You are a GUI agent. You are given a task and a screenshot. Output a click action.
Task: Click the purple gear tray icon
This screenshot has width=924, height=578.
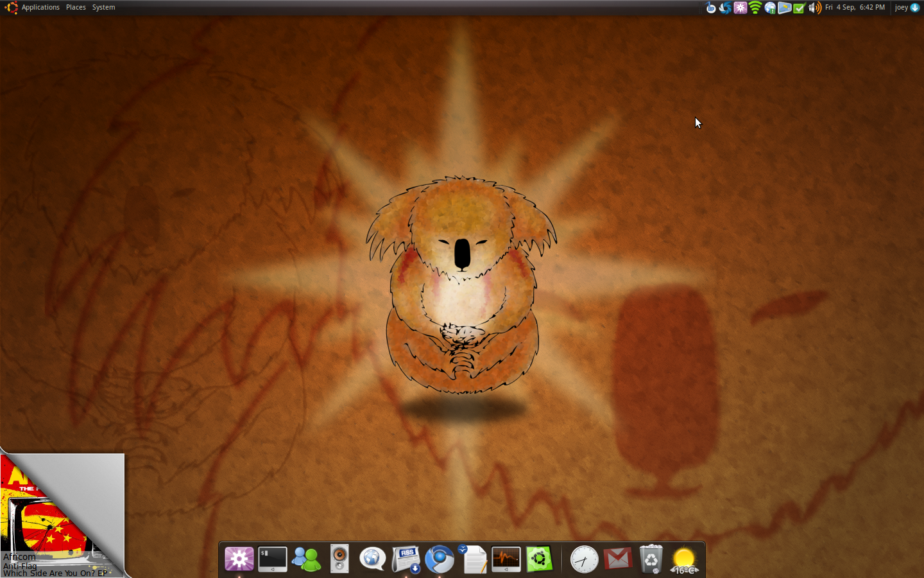pos(740,8)
